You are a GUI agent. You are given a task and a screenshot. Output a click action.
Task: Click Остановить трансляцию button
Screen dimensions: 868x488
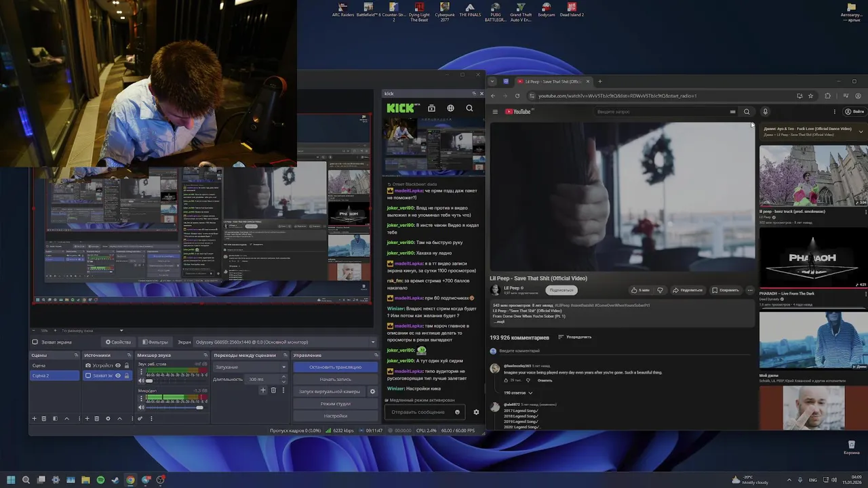tap(335, 367)
